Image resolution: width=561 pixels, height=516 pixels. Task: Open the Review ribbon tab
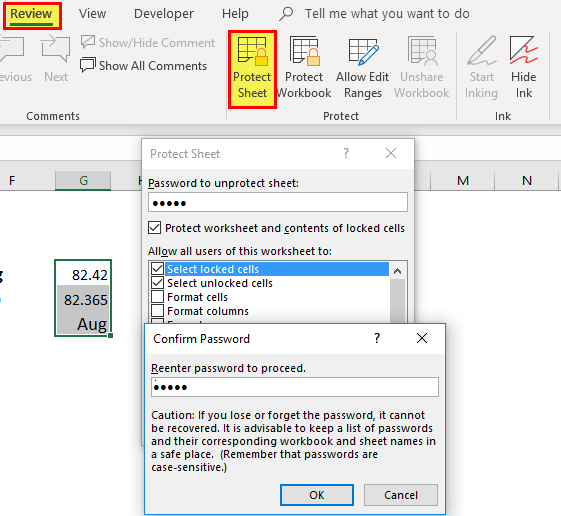(31, 14)
